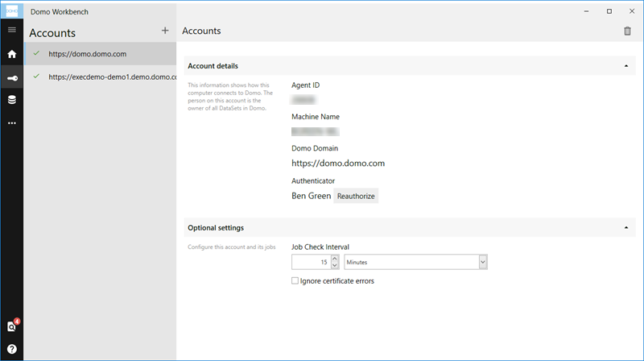Go to the Home icon
This screenshot has height=361, width=644.
pyautogui.click(x=12, y=54)
